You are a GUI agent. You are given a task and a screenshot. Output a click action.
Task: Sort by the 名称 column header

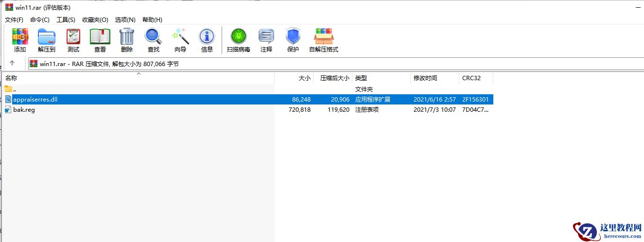(x=139, y=78)
